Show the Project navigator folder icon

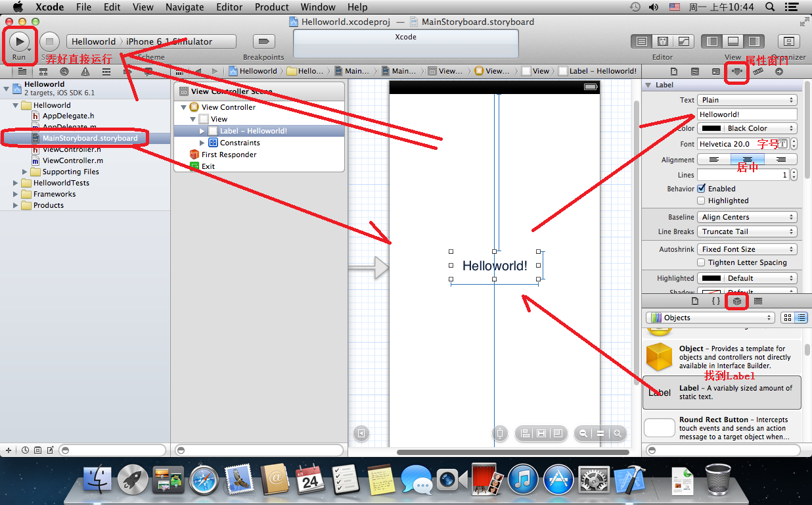[22, 72]
